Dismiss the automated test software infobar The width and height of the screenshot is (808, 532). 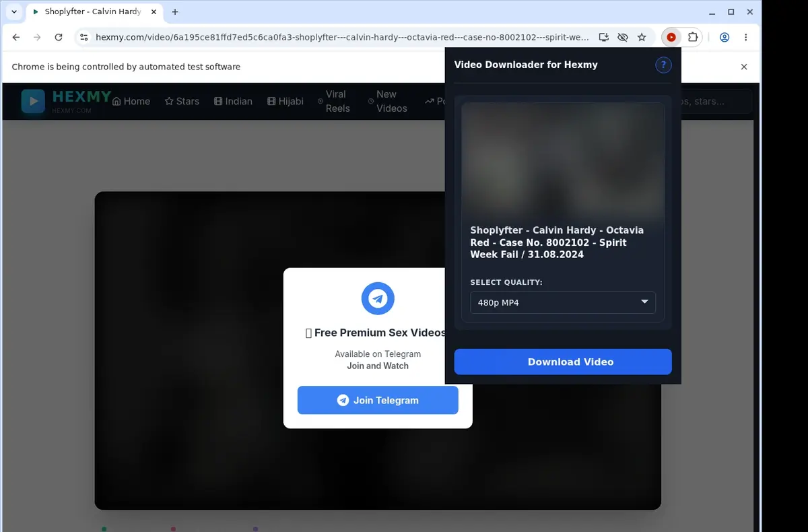744,67
